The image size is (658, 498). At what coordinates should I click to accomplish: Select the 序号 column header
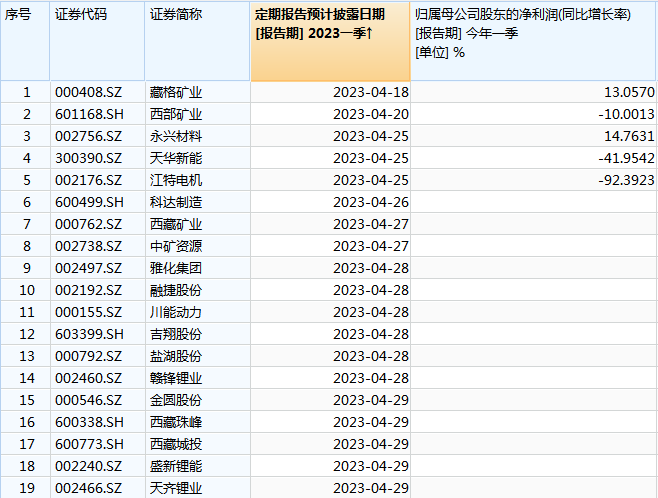click(25, 41)
